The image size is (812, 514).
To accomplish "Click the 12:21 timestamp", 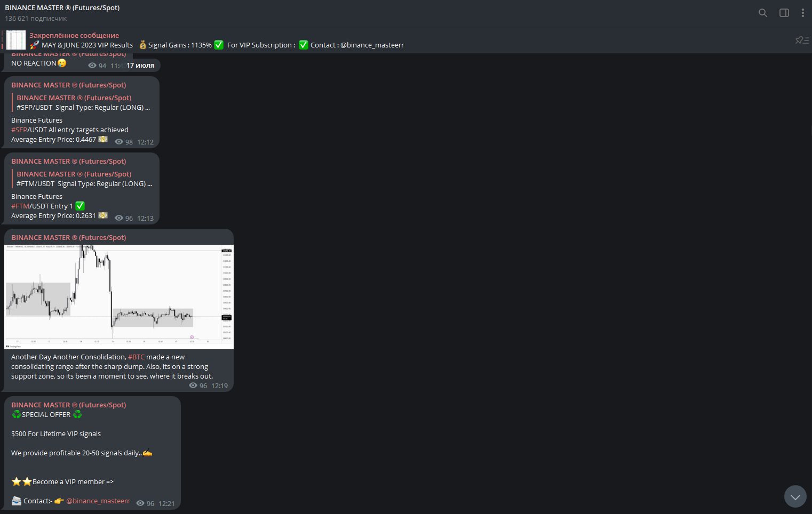I will (166, 504).
